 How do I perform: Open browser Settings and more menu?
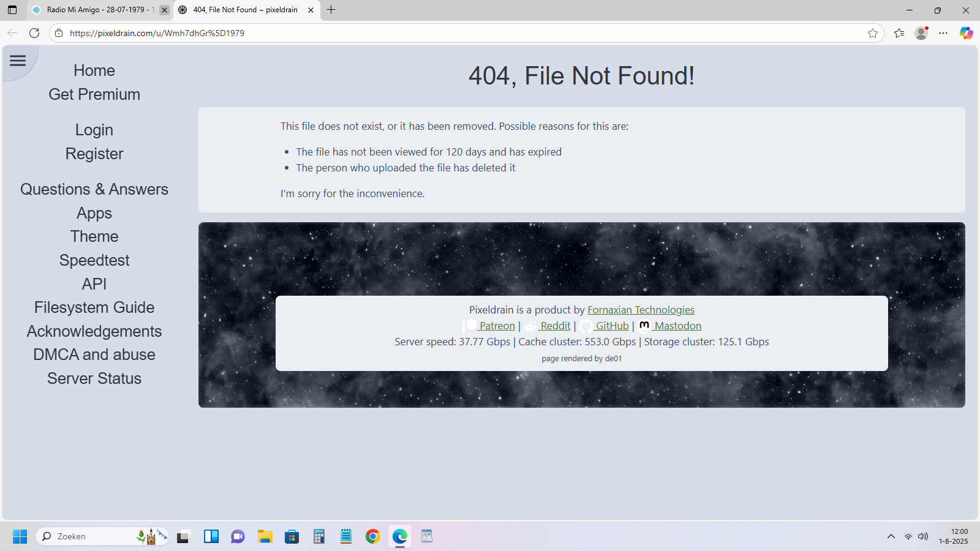tap(943, 33)
